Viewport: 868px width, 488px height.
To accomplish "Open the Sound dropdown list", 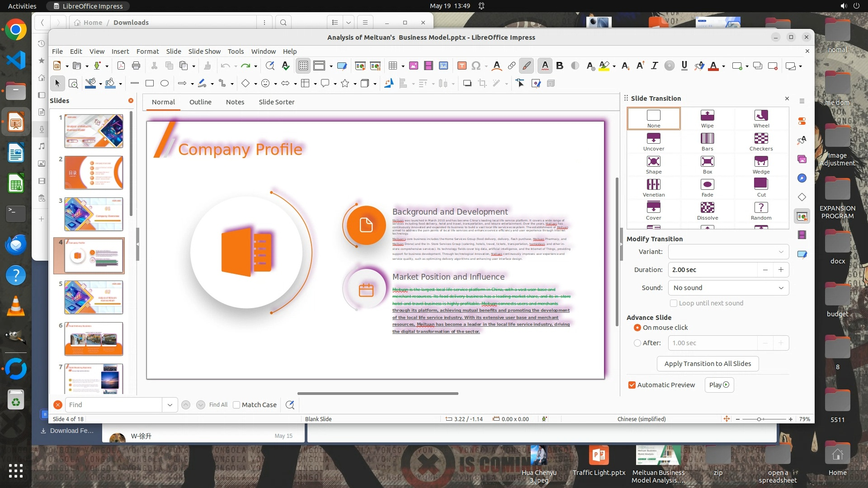I will point(728,288).
